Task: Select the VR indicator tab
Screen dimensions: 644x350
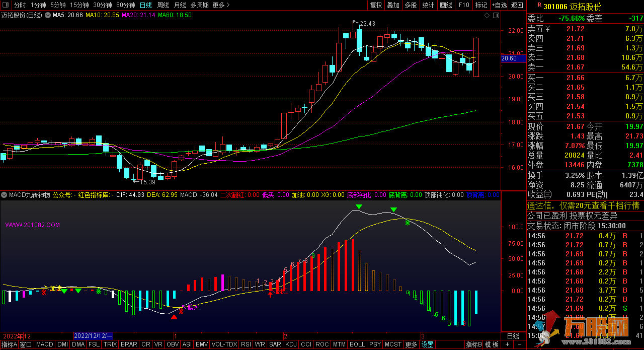Action: tap(158, 345)
